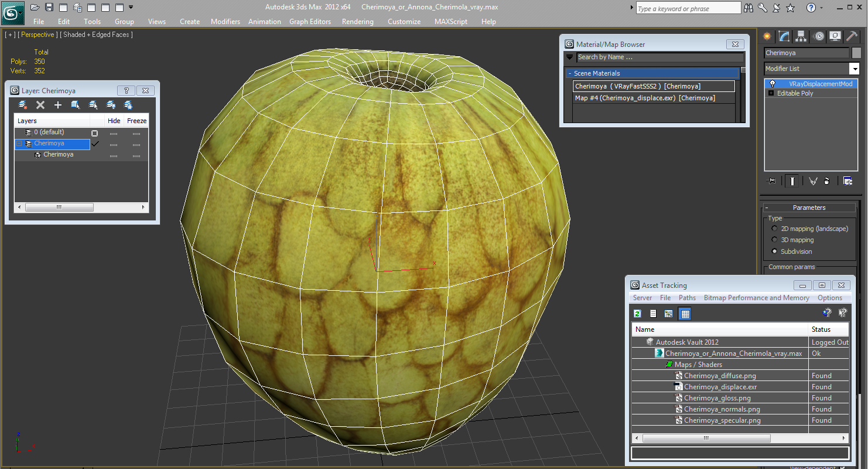Open Bitmap Performance and Memory menu
This screenshot has width=868, height=469.
756,298
